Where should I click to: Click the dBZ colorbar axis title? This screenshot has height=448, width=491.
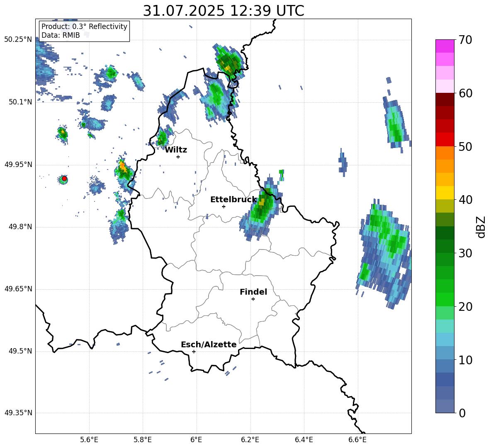pos(481,227)
